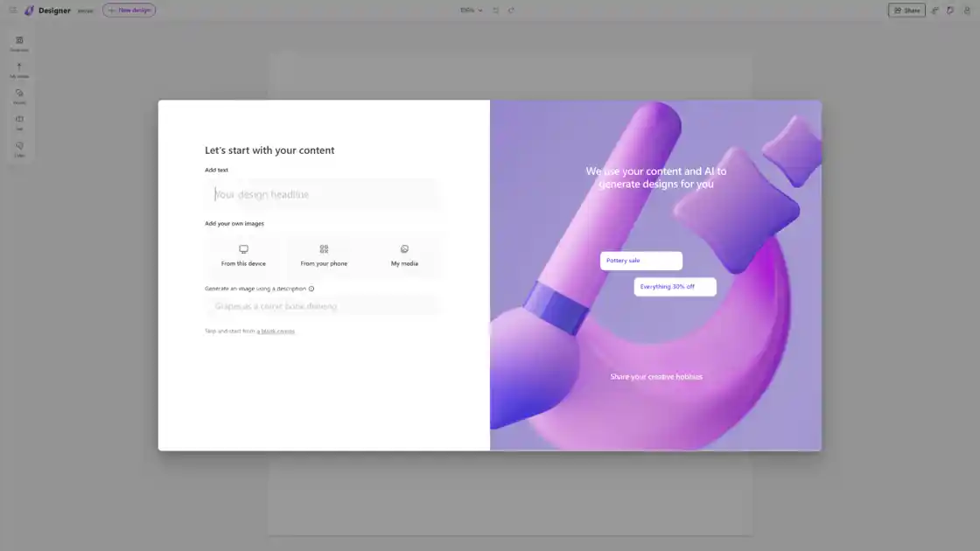The height and width of the screenshot is (551, 980).
Task: Focus the Your design headline text field
Action: coord(324,194)
